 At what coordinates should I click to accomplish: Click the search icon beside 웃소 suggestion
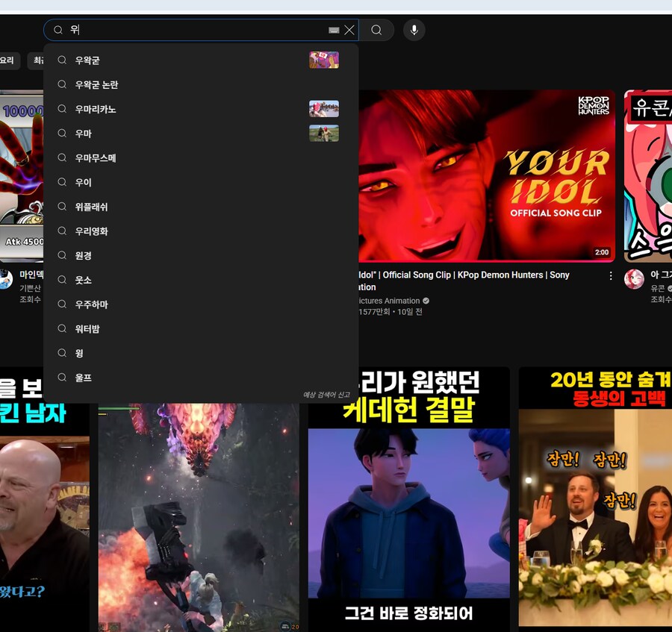pos(62,280)
